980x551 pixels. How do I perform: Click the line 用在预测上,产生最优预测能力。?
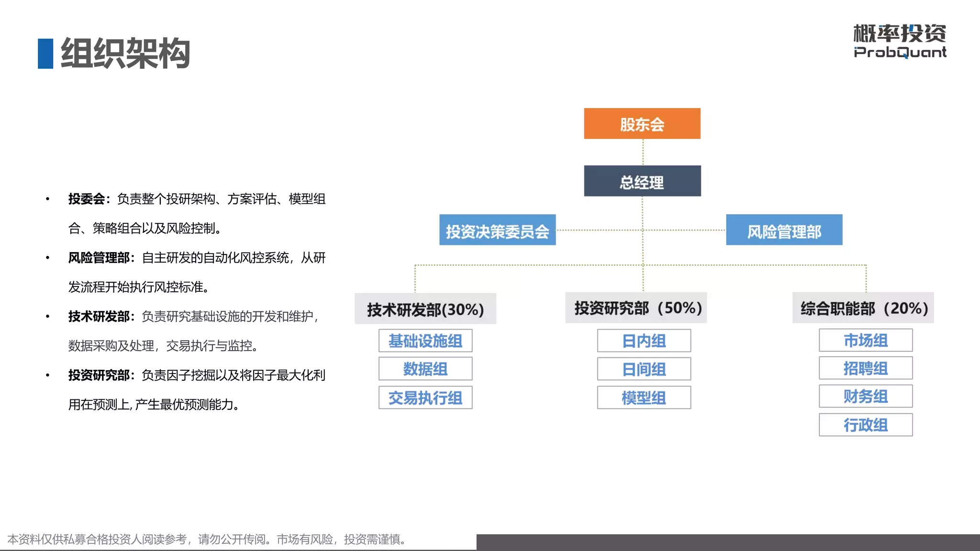tap(154, 405)
